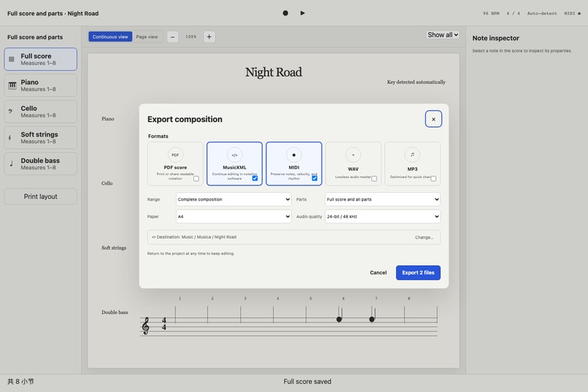588x392 pixels.
Task: Click Change... to alter destination
Action: point(424,237)
